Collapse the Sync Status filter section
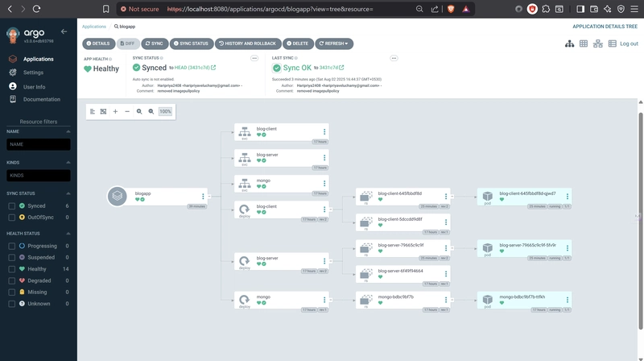Image resolution: width=644 pixels, height=361 pixels. [x=68, y=193]
